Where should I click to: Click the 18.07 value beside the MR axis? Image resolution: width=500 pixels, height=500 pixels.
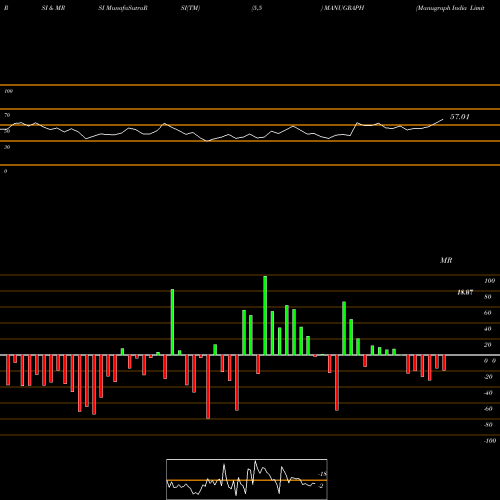(x=465, y=292)
